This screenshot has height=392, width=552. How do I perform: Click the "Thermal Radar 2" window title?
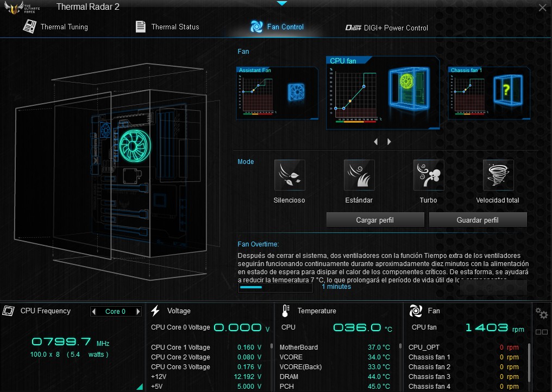(x=88, y=7)
